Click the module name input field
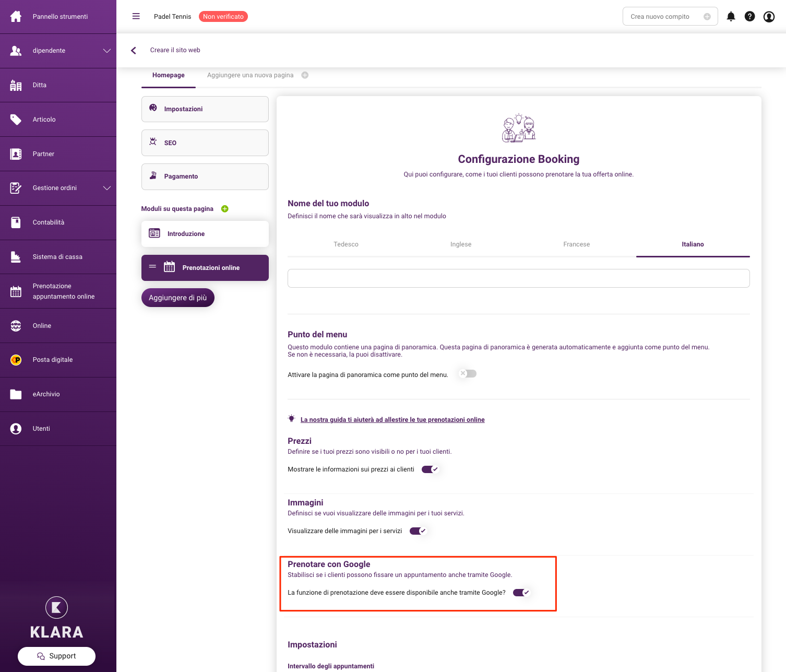This screenshot has width=786, height=672. pyautogui.click(x=519, y=278)
